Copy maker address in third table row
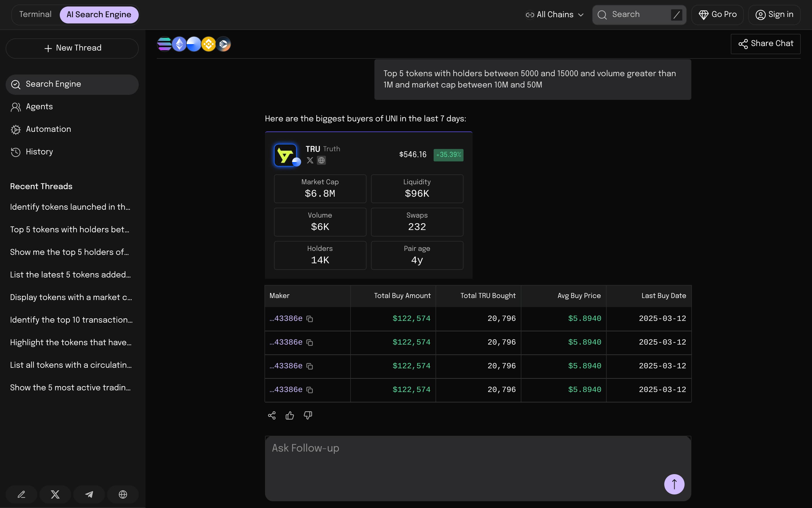Image resolution: width=812 pixels, height=508 pixels. [310, 366]
